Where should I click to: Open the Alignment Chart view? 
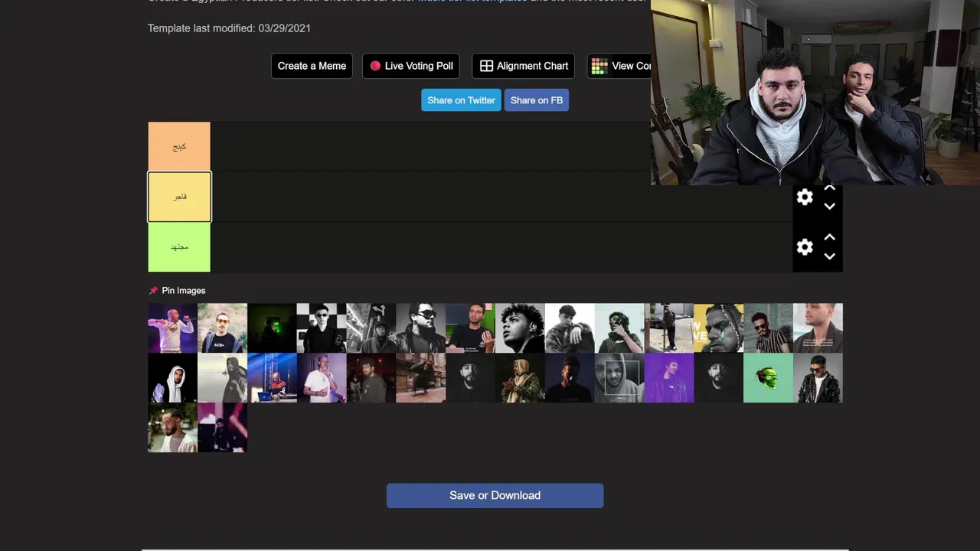tap(524, 66)
